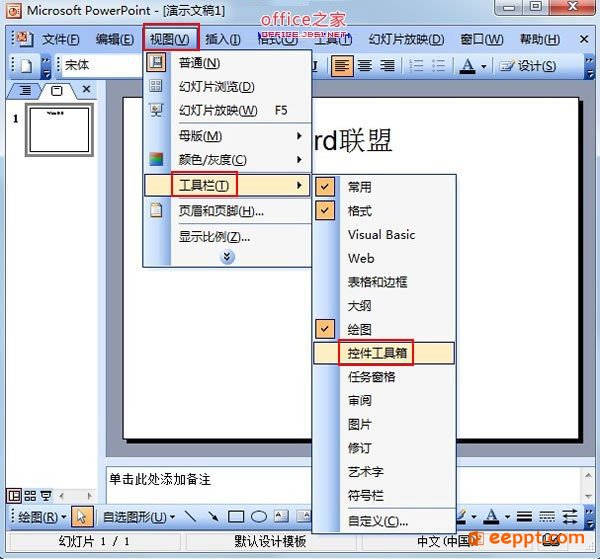Start slide show from bottom left button
Image resolution: width=600 pixels, height=559 pixels.
(x=46, y=496)
